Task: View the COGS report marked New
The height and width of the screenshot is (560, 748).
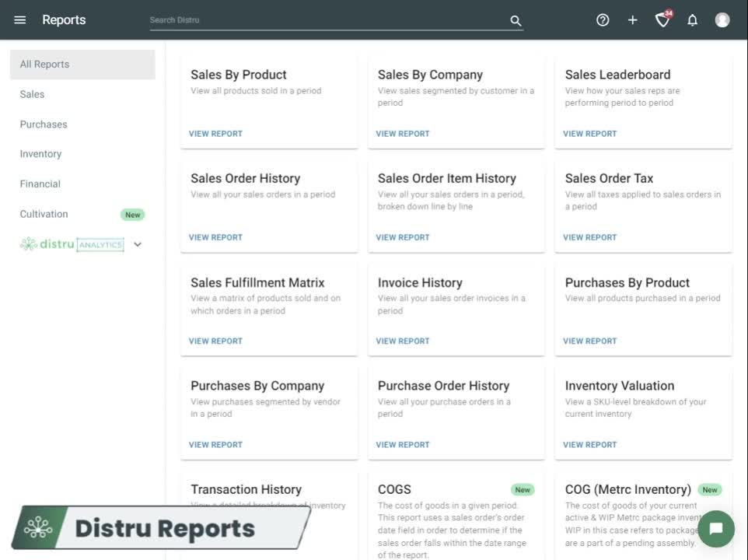Action: (394, 489)
